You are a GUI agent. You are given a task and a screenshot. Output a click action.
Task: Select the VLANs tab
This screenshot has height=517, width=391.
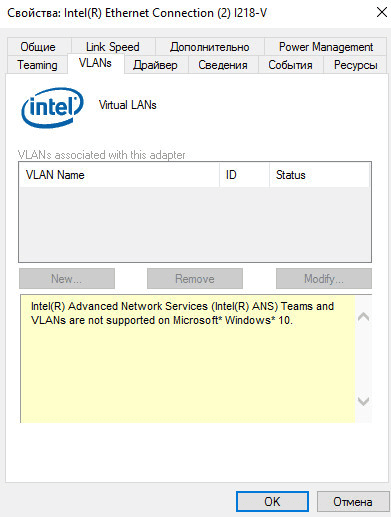coord(95,63)
